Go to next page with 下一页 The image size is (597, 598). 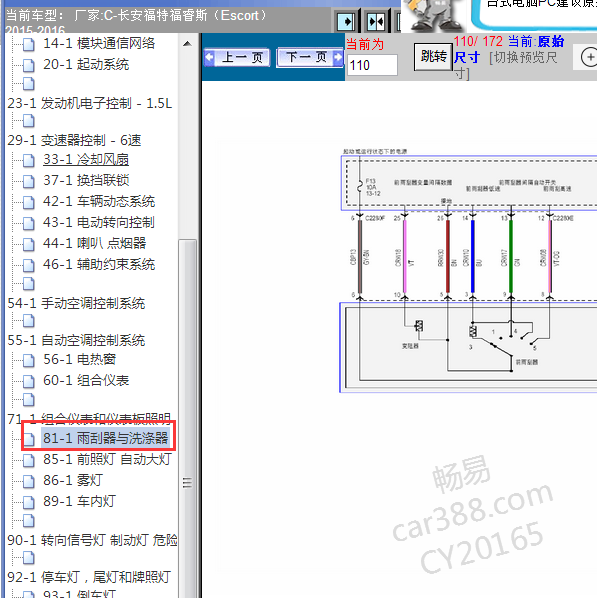(310, 58)
